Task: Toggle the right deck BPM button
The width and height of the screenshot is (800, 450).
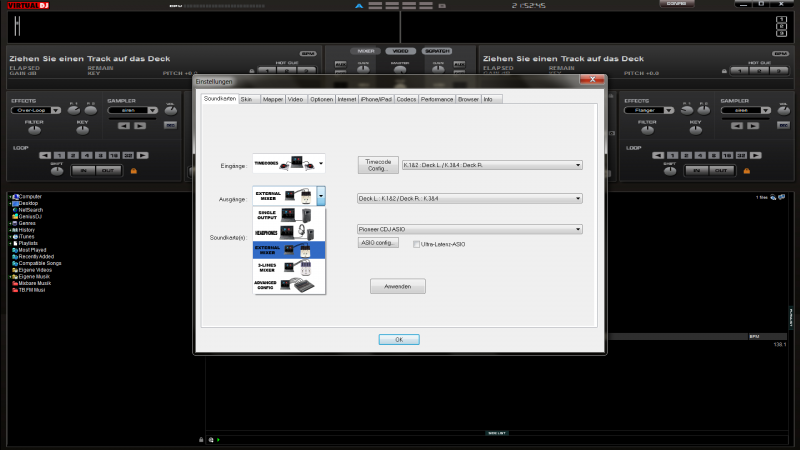Action: (x=780, y=54)
